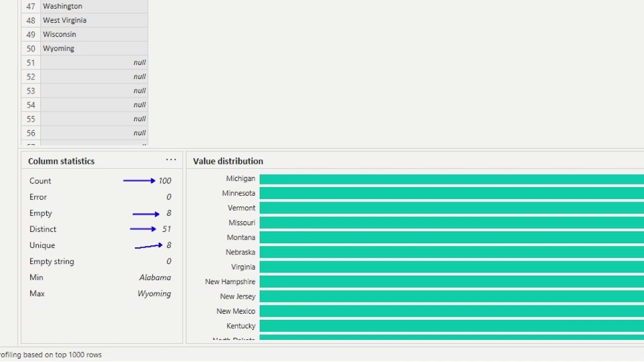The height and width of the screenshot is (362, 644).
Task: Click row number 54 header
Action: pos(31,105)
